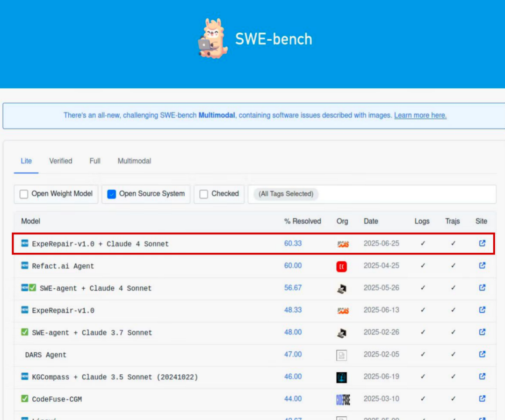This screenshot has height=420, width=505.
Task: Click the Site column header
Action: tap(481, 221)
